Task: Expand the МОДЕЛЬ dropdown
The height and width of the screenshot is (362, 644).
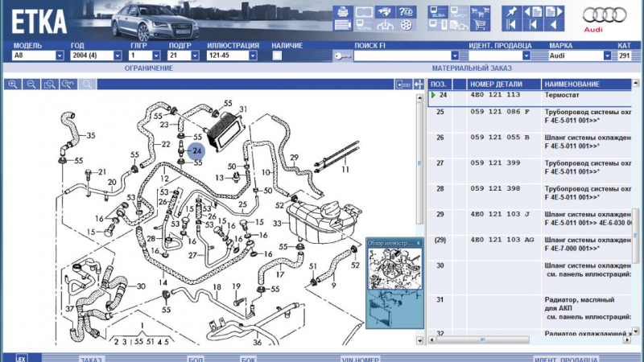Action: 60,56
